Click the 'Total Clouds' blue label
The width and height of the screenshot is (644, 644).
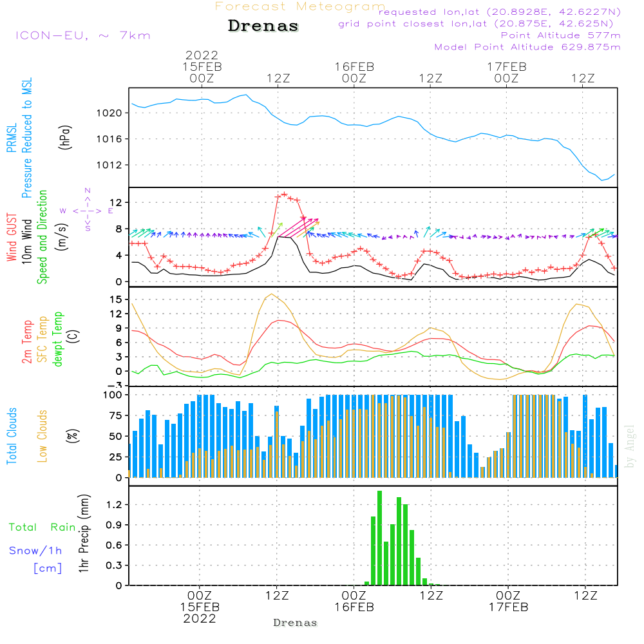click(12, 436)
